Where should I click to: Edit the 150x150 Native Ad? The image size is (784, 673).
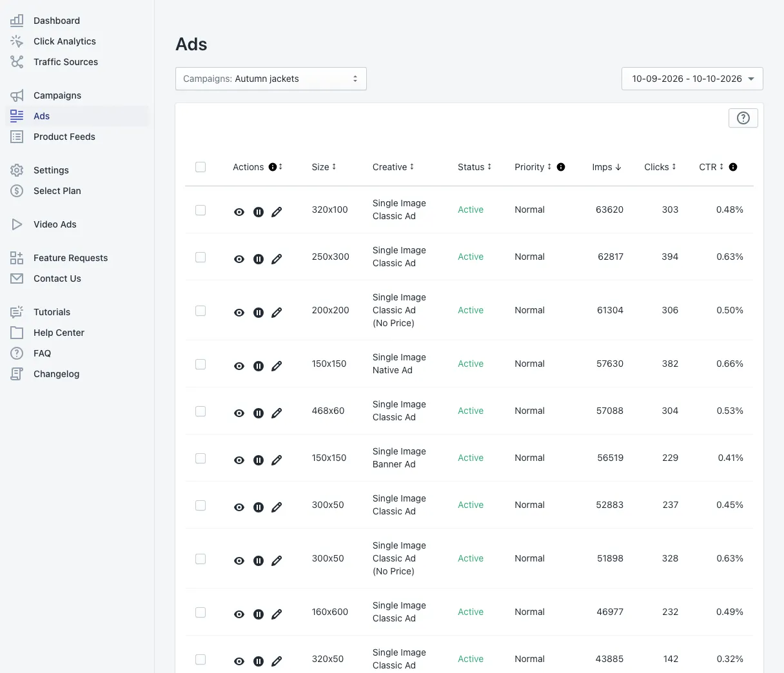277,366
